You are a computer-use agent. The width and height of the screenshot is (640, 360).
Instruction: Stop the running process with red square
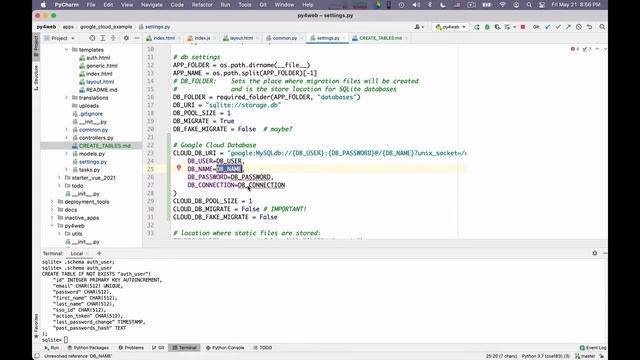(x=522, y=27)
